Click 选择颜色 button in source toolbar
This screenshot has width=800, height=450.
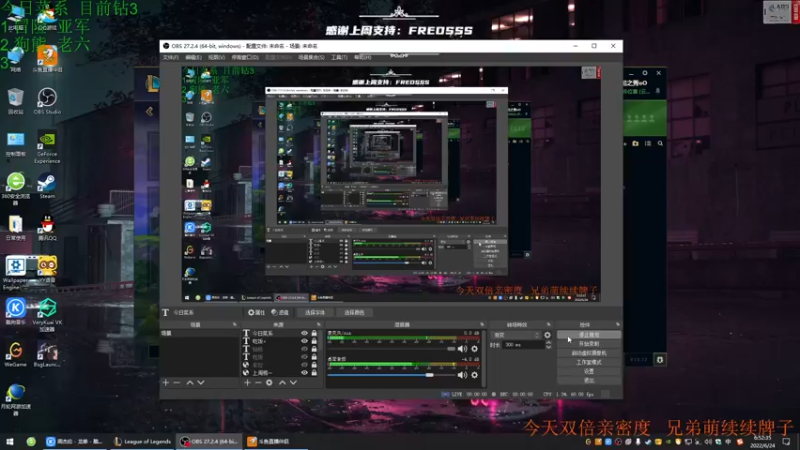pos(354,312)
